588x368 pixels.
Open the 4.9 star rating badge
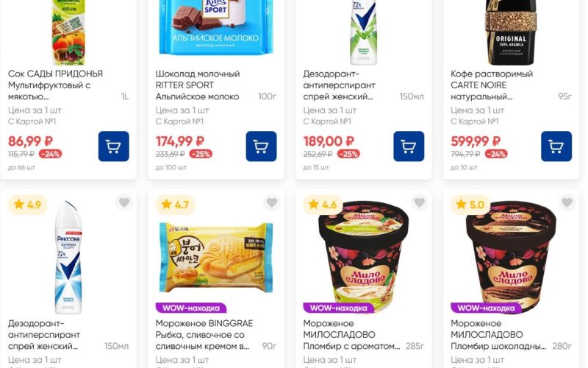pos(28,205)
